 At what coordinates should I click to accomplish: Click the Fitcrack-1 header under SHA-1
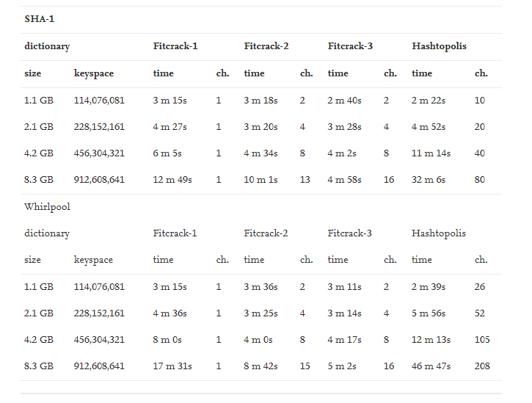175,46
